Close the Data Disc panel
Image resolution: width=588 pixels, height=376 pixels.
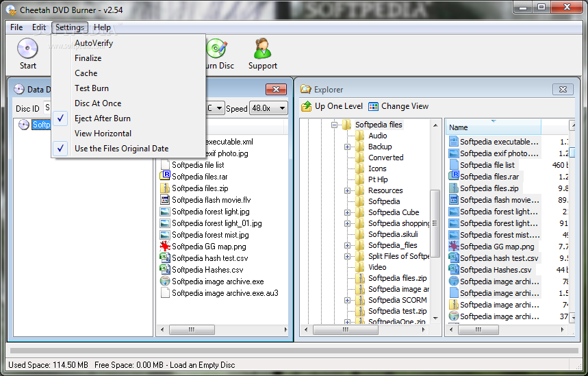coord(276,89)
